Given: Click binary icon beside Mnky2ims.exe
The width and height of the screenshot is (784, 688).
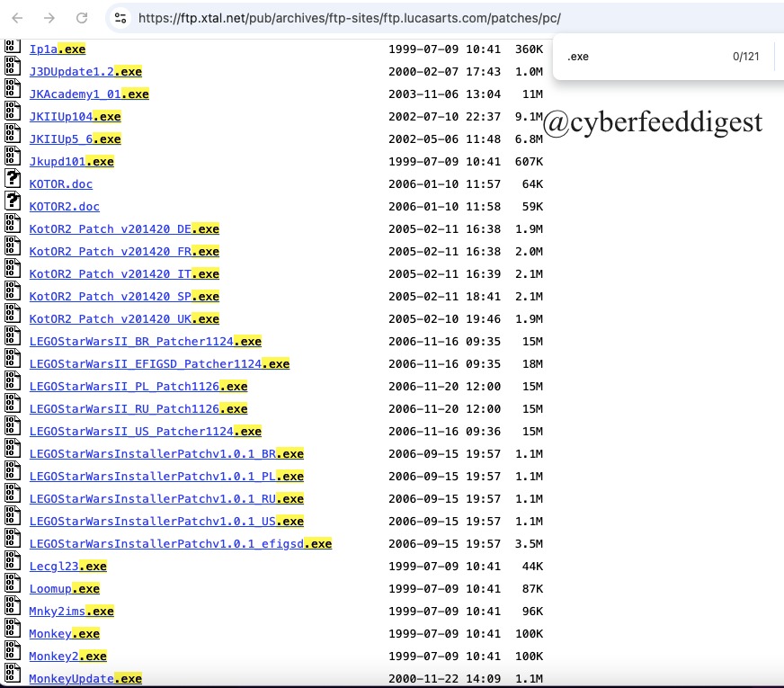Looking at the screenshot, I should [13, 605].
